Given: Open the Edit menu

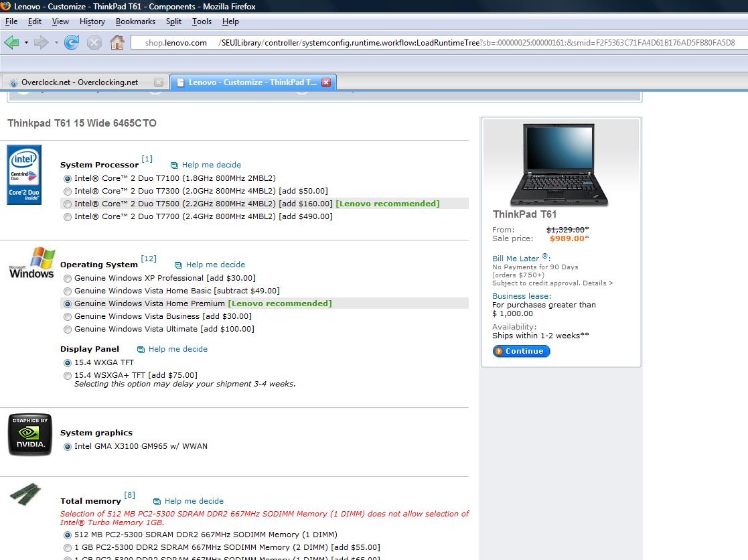Looking at the screenshot, I should pos(34,21).
